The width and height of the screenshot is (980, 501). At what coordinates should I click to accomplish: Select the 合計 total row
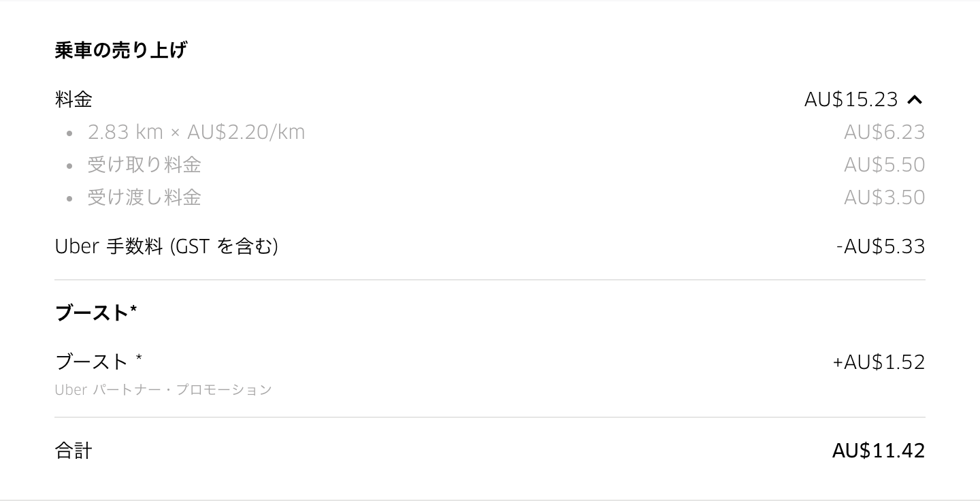coord(73,450)
